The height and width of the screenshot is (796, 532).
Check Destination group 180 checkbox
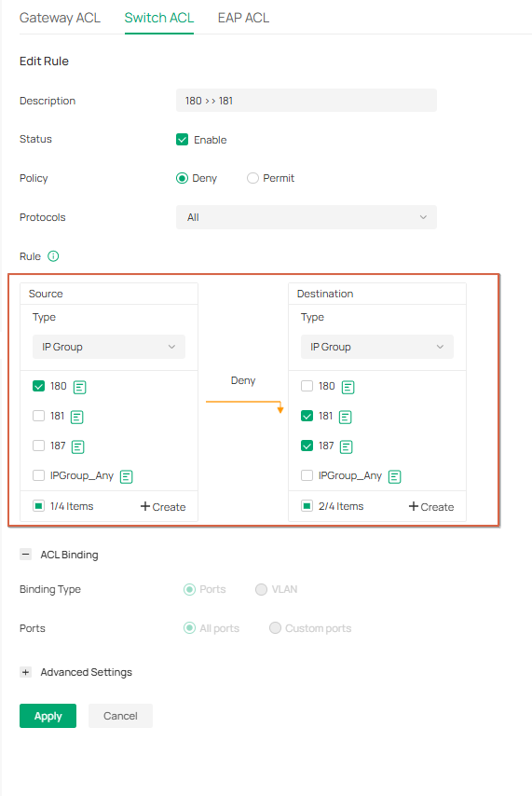[307, 386]
